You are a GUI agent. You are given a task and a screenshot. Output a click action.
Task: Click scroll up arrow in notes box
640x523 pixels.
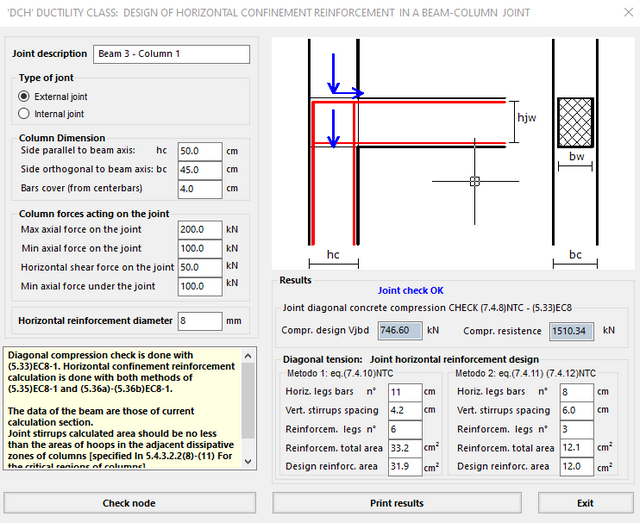248,356
